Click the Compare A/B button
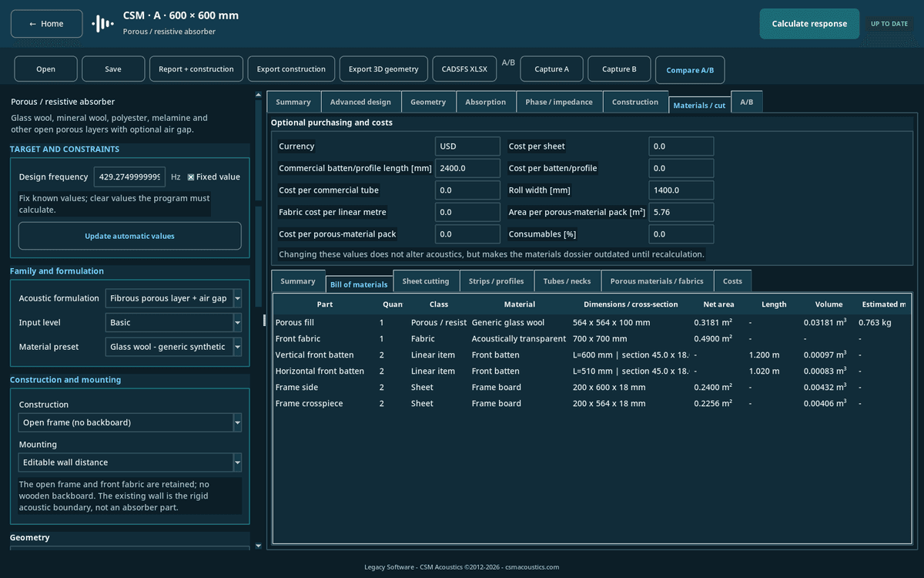Screen dimensions: 924x578 point(690,70)
